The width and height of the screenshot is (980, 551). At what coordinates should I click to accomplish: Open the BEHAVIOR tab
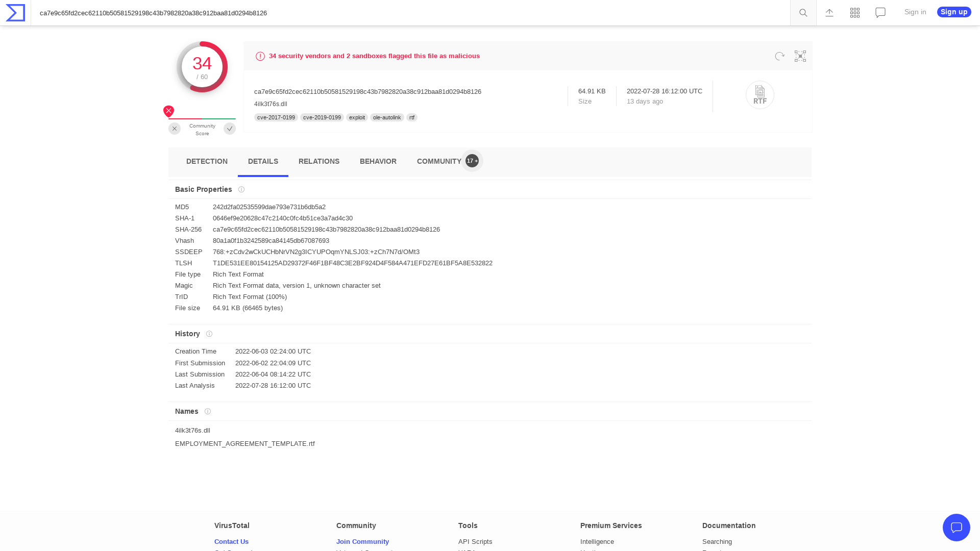click(x=378, y=161)
